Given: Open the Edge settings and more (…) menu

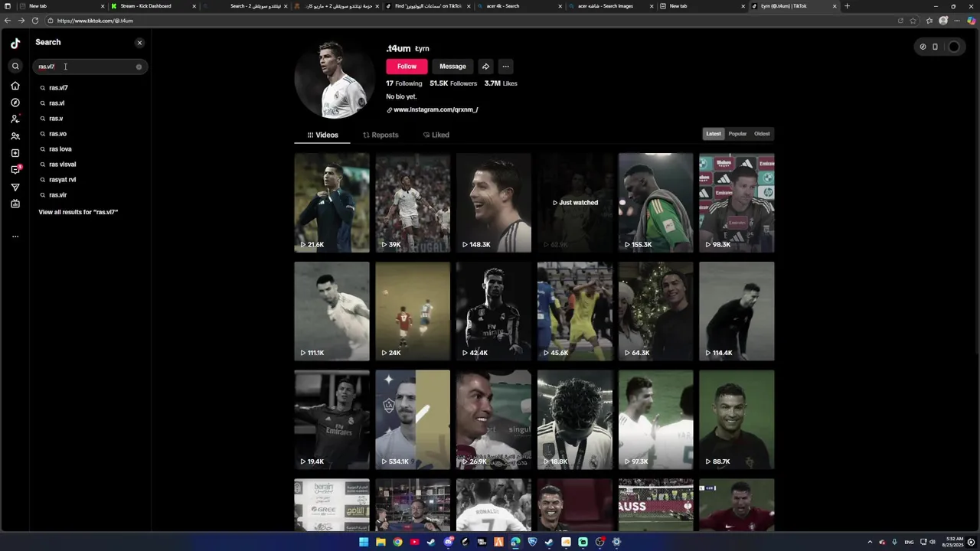Looking at the screenshot, I should pos(957,21).
